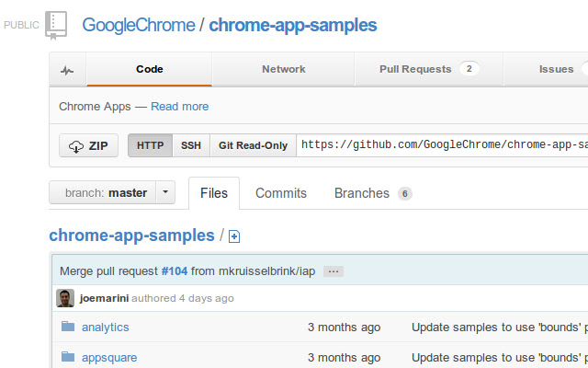Screen dimensions: 588x368
Task: Switch to the Network tab
Action: tap(284, 70)
